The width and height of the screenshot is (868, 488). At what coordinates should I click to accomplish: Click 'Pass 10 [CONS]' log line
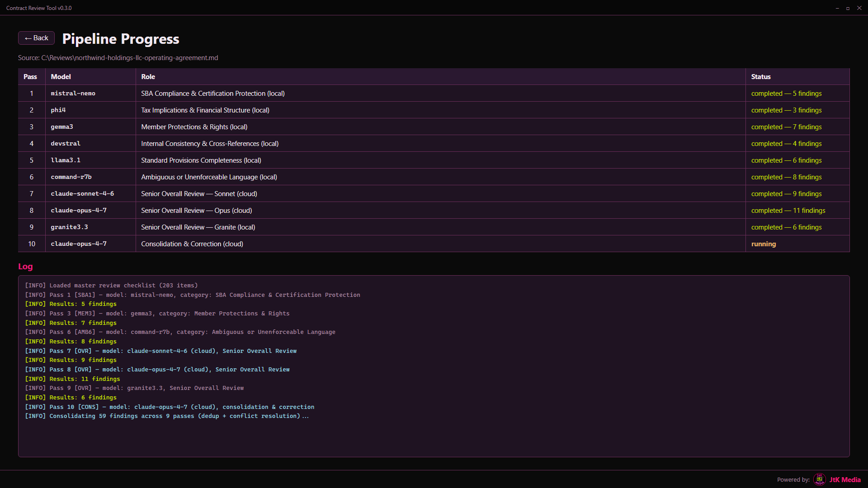point(170,407)
